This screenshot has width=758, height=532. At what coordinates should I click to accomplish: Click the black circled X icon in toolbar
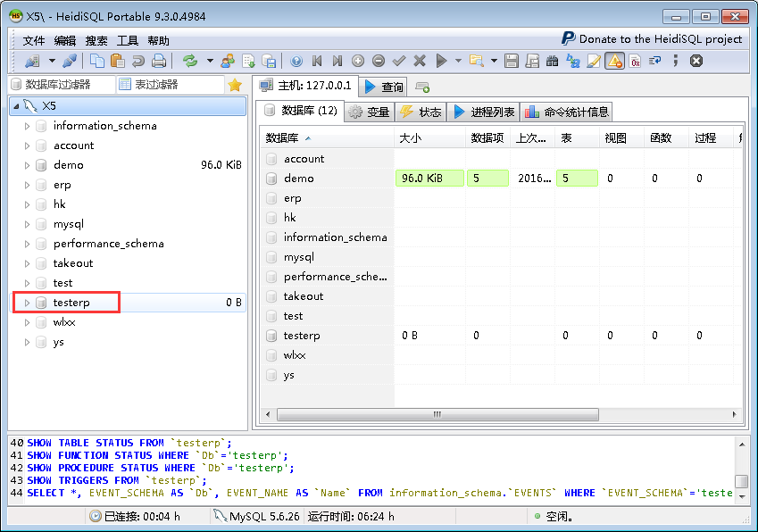click(696, 61)
